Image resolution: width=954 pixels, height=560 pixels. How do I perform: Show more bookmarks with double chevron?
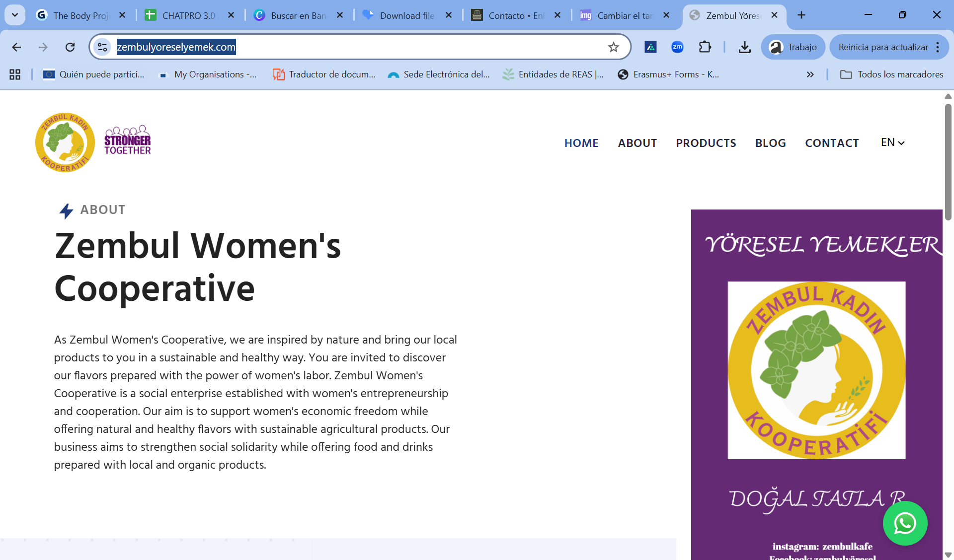coord(810,74)
